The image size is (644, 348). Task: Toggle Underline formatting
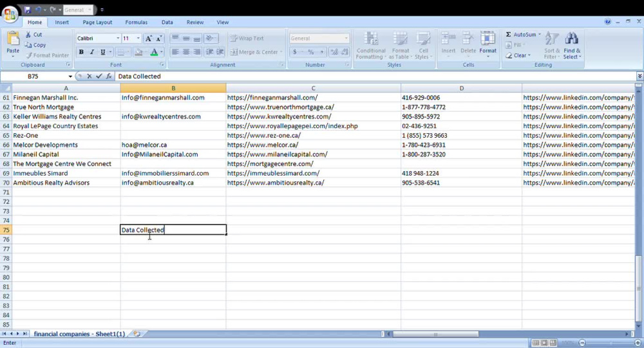[x=102, y=52]
